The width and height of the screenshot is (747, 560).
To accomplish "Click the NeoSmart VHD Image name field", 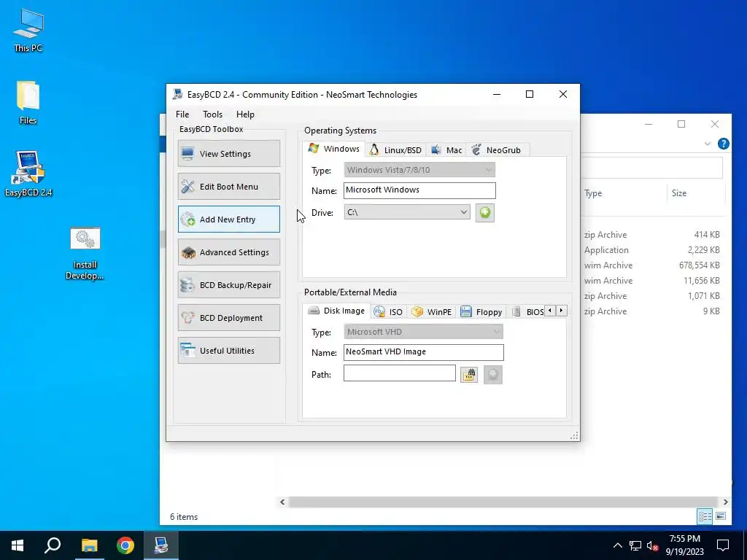I will point(423,352).
